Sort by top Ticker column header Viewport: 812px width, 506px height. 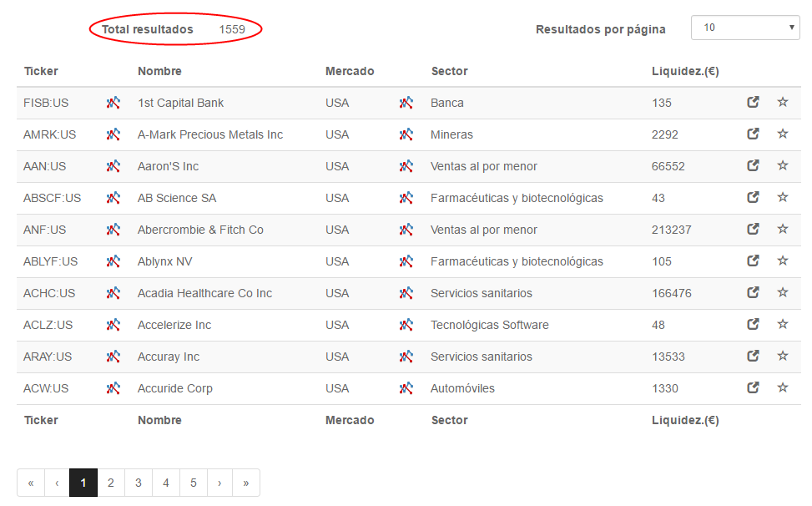coord(41,71)
